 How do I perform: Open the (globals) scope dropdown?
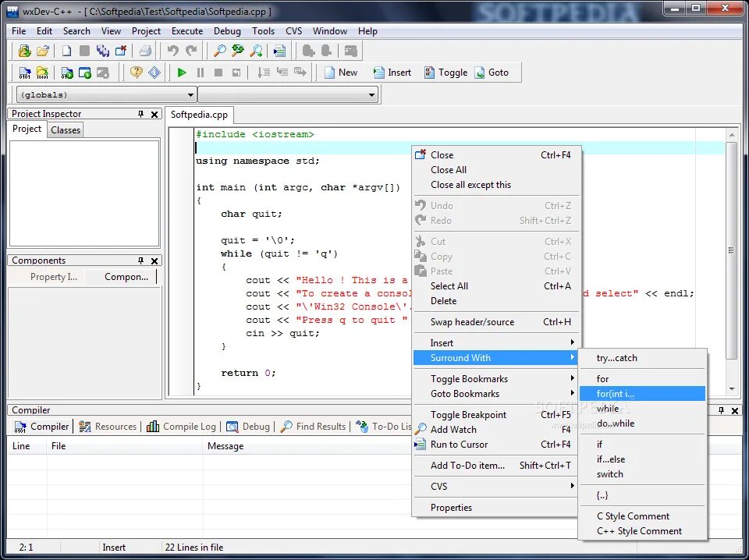click(107, 94)
